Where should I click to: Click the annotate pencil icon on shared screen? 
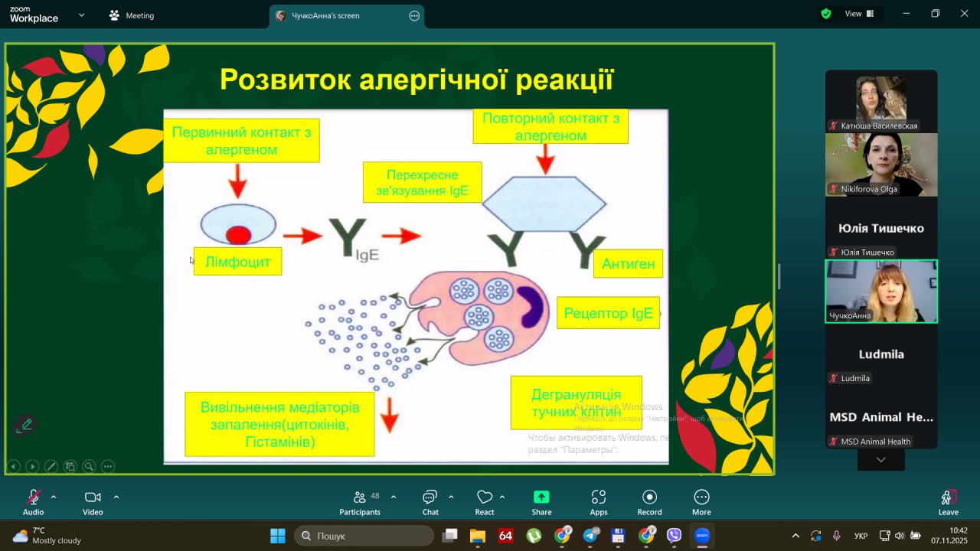[x=26, y=425]
